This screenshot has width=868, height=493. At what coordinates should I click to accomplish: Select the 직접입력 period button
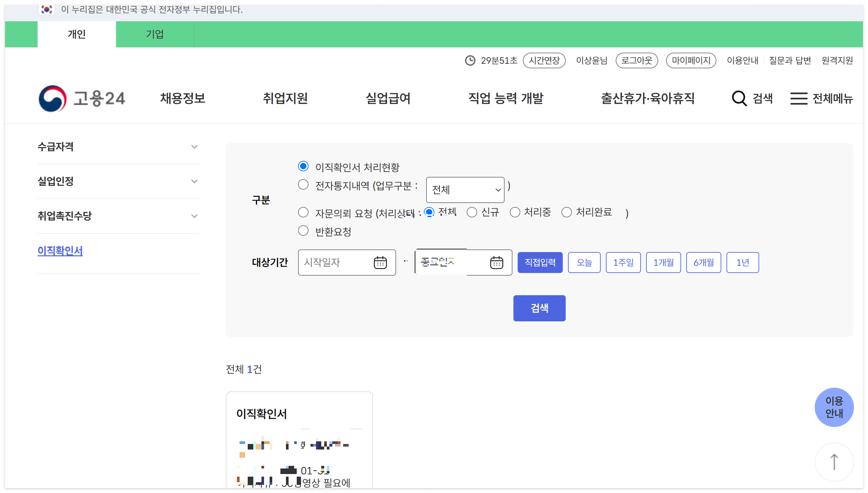(540, 263)
